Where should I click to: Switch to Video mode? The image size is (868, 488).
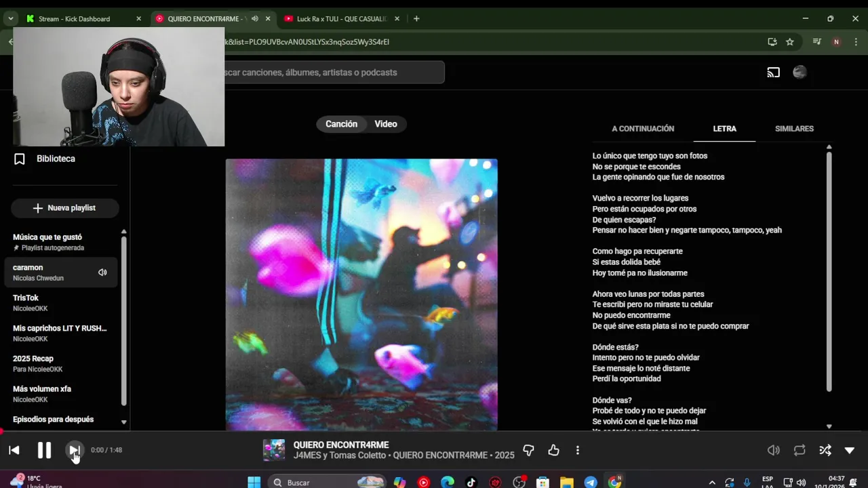pyautogui.click(x=386, y=124)
